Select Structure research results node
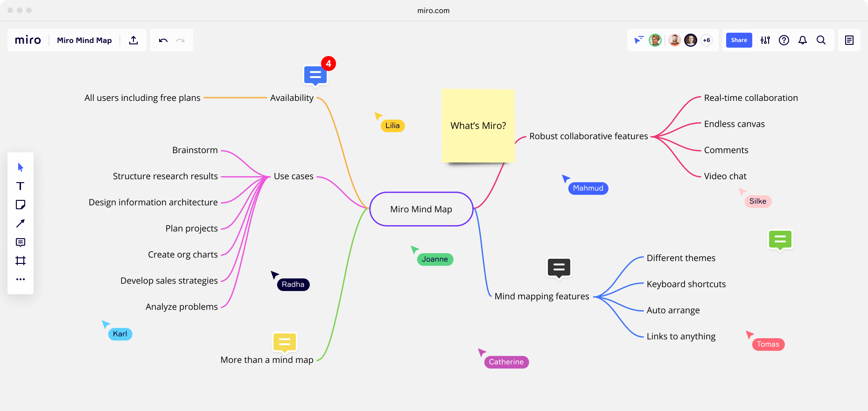Screen dimensions: 868x411 coord(165,177)
